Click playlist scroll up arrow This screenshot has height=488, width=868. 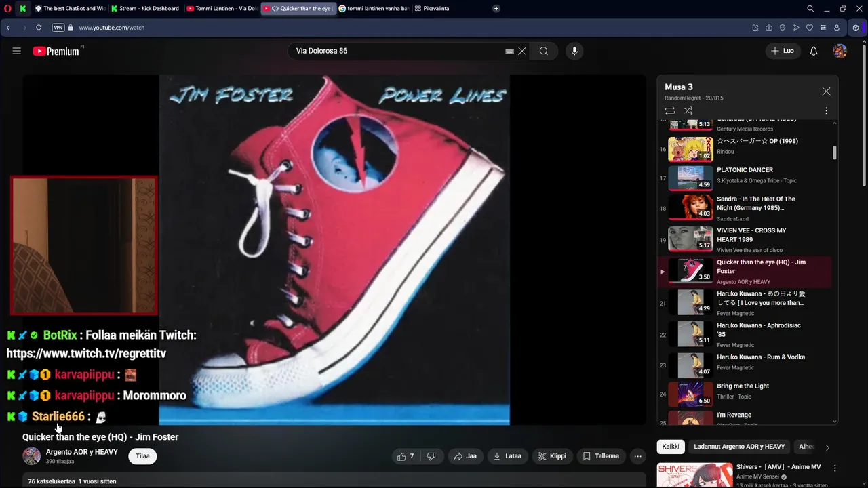(x=835, y=123)
